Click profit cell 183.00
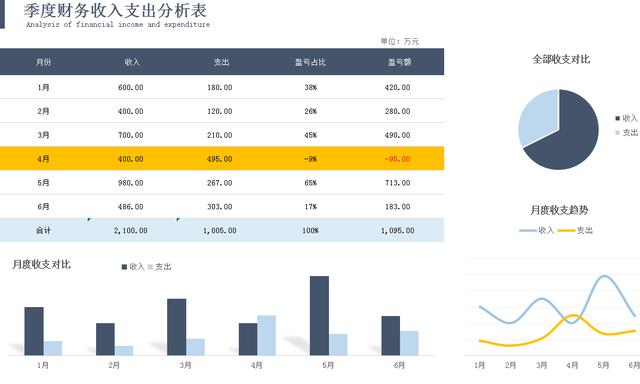Screen dimensions: 640x384 tap(398, 206)
